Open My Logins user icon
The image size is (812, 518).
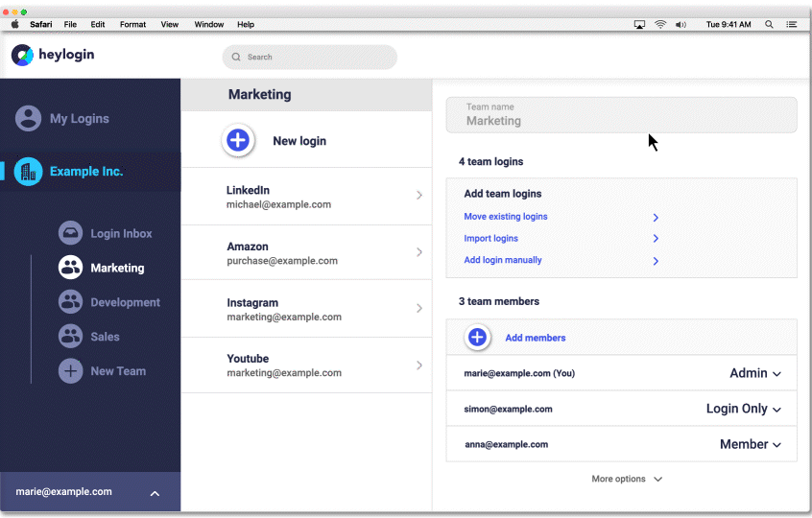pos(29,119)
